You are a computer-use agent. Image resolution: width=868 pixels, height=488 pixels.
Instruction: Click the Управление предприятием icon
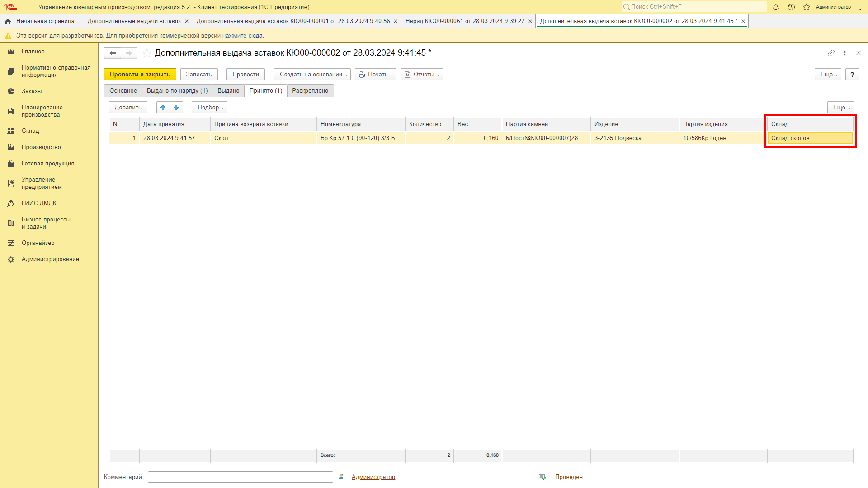[11, 183]
